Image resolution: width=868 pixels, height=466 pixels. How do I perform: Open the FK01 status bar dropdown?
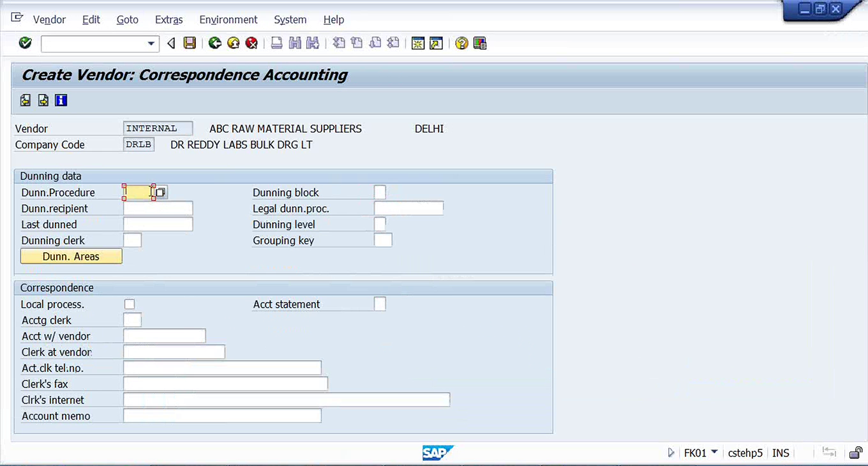coord(714,453)
